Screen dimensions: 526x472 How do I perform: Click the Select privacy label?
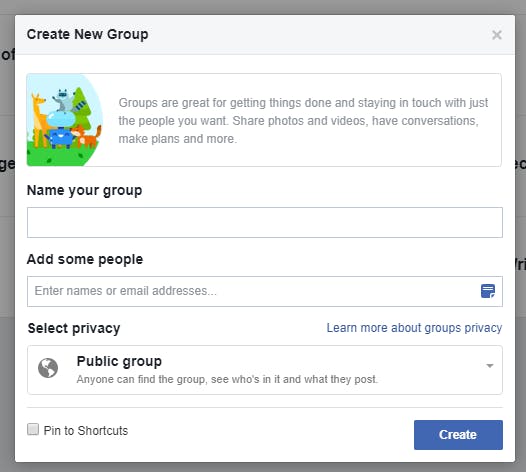click(74, 328)
